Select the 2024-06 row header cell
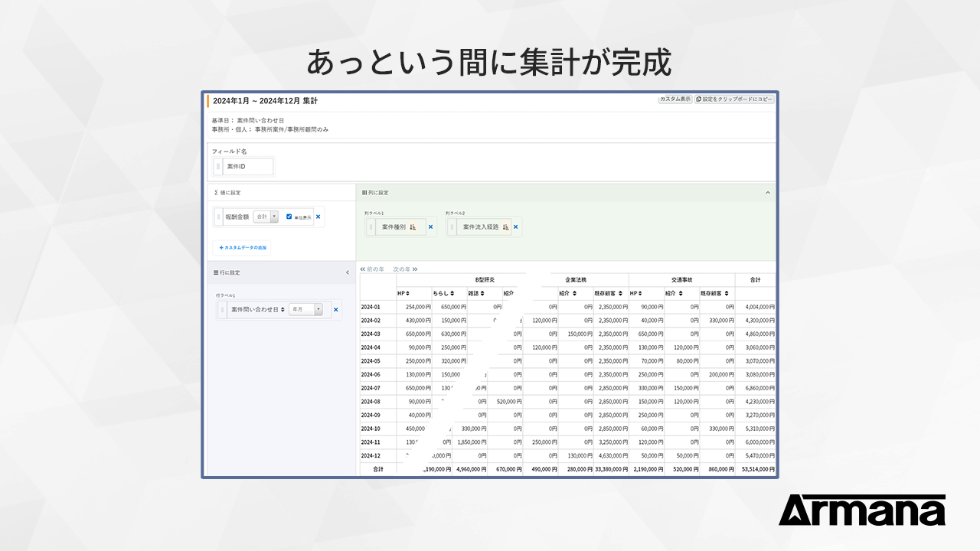 pyautogui.click(x=371, y=374)
